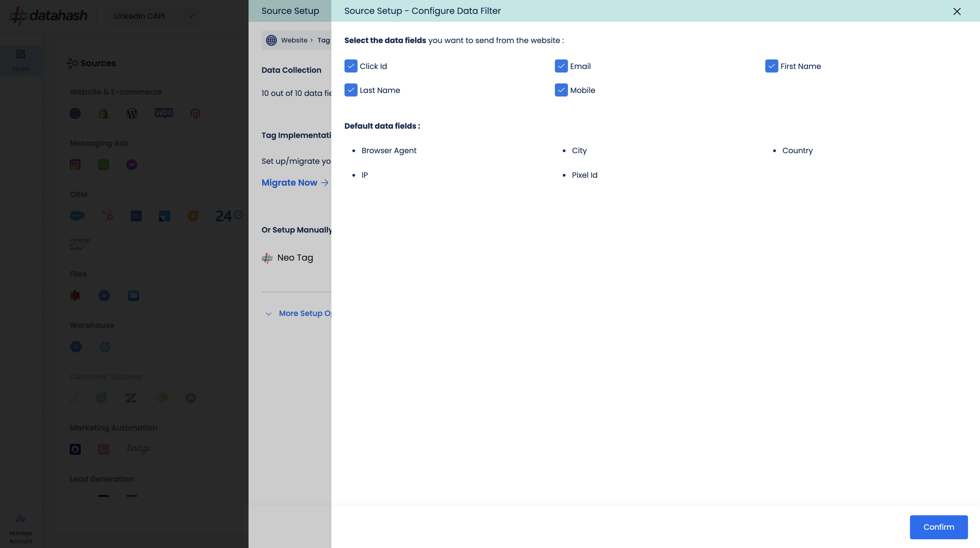This screenshot has width=980, height=548.
Task: Open the HubSpot CRM source icon
Action: tap(108, 216)
